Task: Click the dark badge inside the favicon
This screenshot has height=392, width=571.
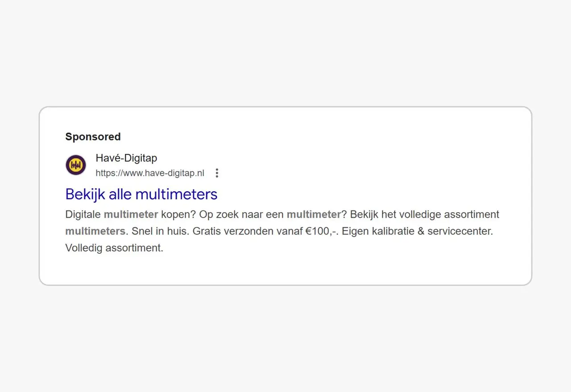Action: click(75, 165)
